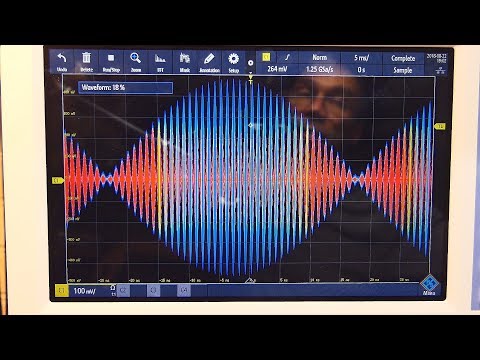This screenshot has height=360, width=480.
Task: Select the yellow trigger position marker at top
Action: point(250,78)
